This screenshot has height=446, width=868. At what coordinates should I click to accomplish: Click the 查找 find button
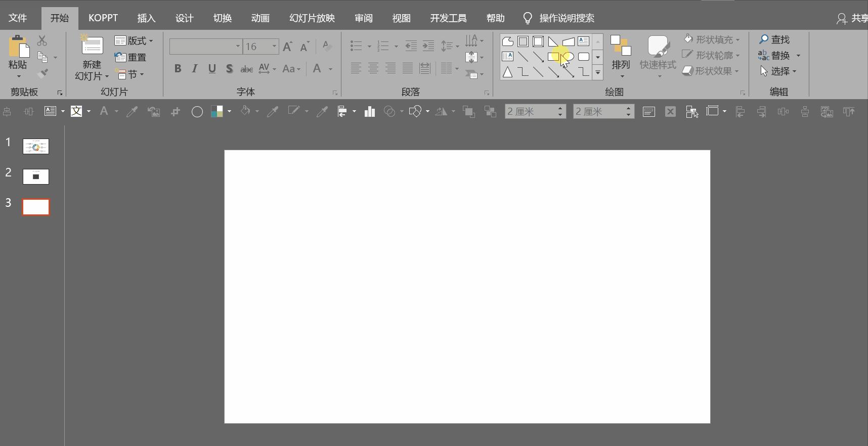[x=774, y=39]
